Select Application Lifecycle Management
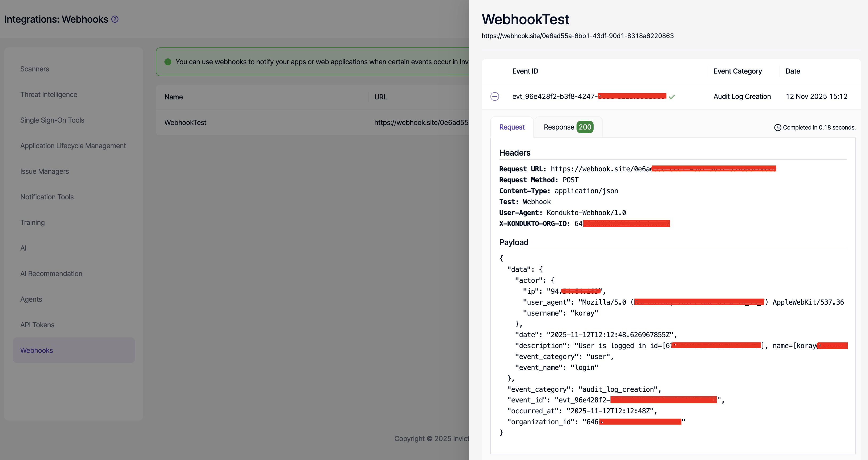 [73, 146]
